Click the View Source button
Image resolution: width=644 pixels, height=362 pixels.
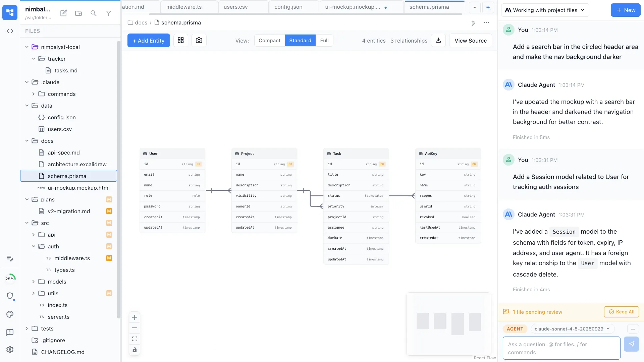tap(470, 40)
